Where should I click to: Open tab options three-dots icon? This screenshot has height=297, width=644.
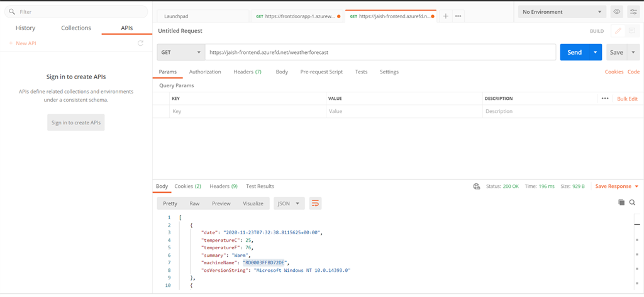pos(458,16)
